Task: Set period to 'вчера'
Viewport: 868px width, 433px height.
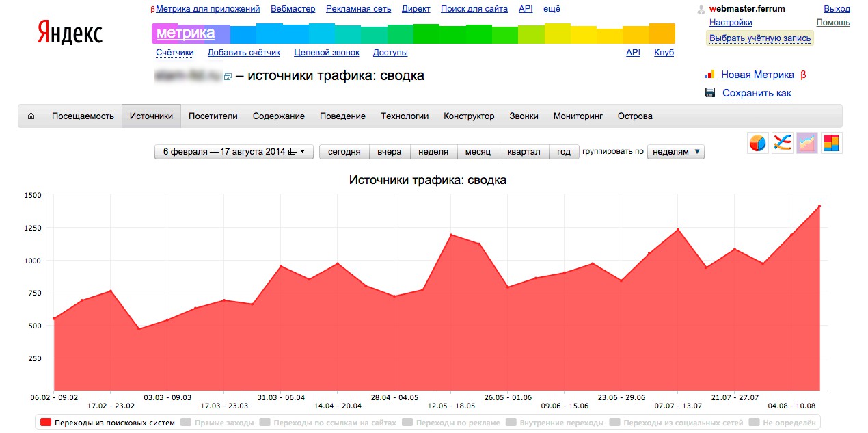Action: (x=390, y=152)
